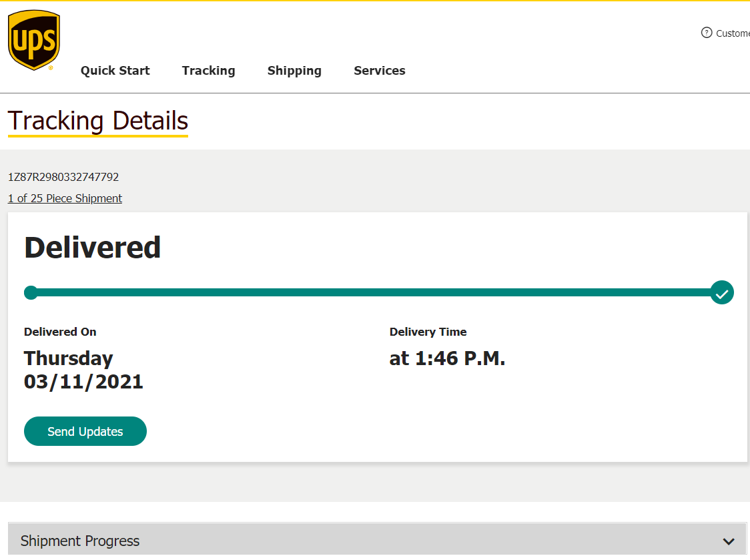
Task: Click the Customer service link text
Action: tap(733, 33)
